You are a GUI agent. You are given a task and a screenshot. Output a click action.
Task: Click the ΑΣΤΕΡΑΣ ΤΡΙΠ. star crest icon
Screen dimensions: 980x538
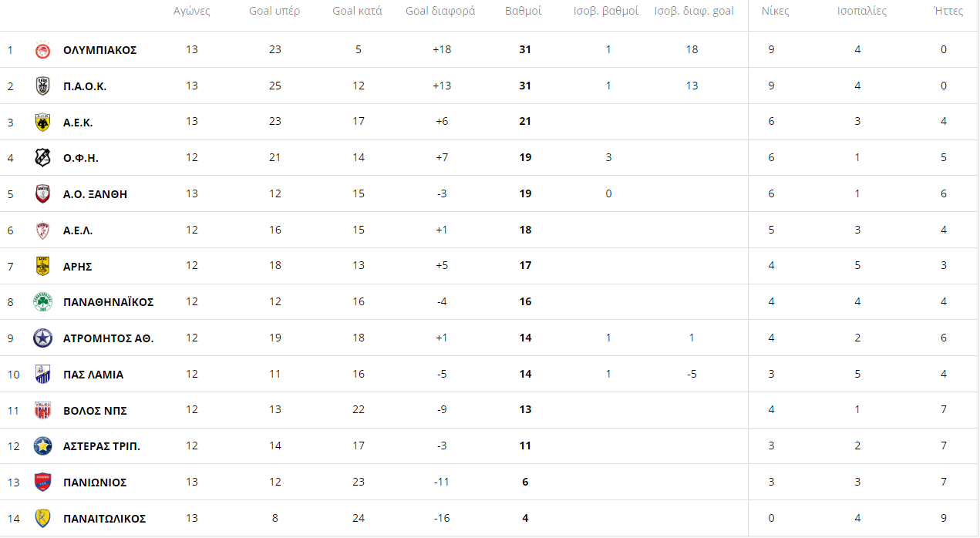pos(42,446)
